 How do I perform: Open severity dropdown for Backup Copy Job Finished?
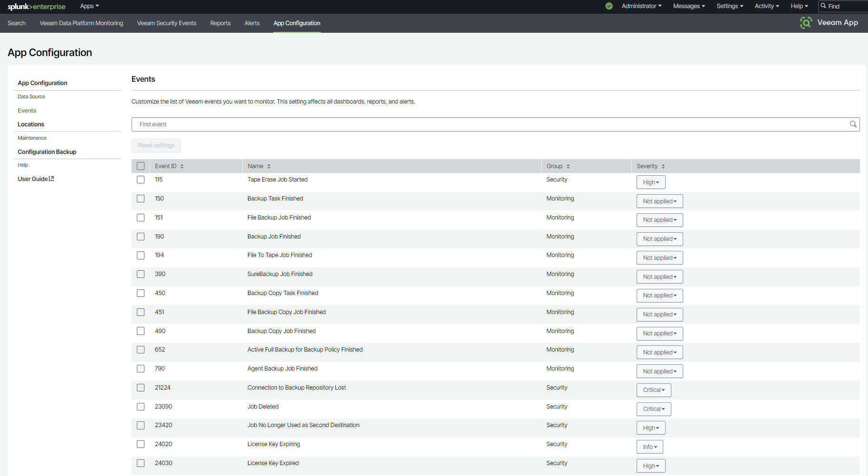click(659, 333)
